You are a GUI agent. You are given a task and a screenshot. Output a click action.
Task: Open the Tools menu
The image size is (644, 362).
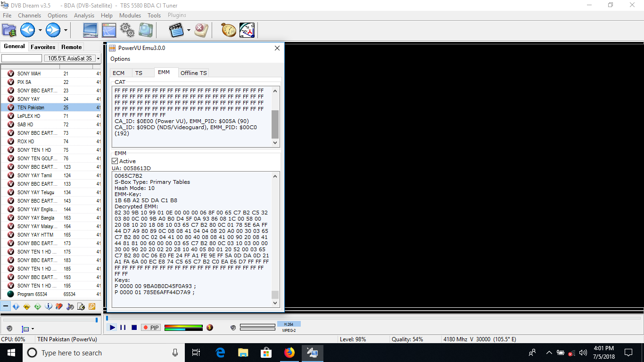point(154,16)
